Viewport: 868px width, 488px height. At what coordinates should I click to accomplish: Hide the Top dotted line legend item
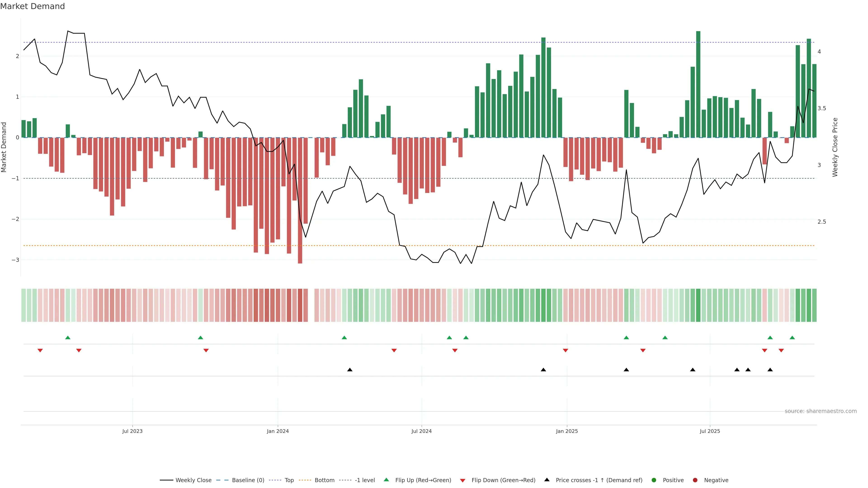(289, 480)
